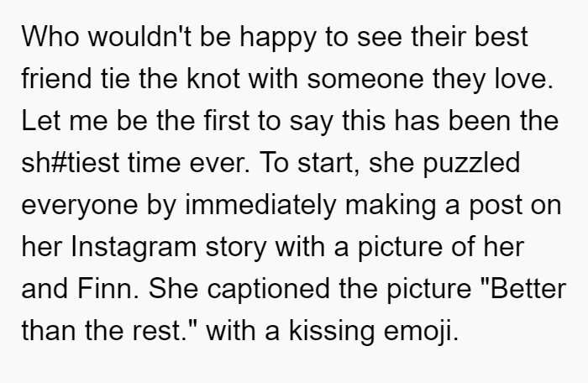
Task: Click the word "someone" in the second line
Action: click(365, 79)
